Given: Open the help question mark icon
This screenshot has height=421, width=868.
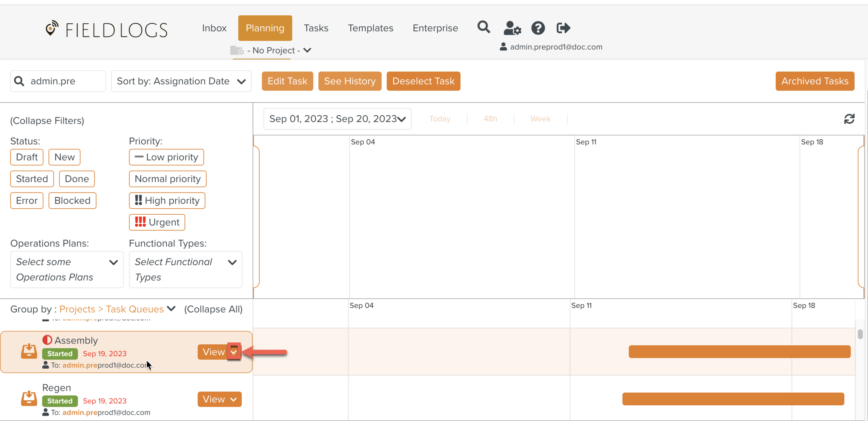Looking at the screenshot, I should [538, 28].
